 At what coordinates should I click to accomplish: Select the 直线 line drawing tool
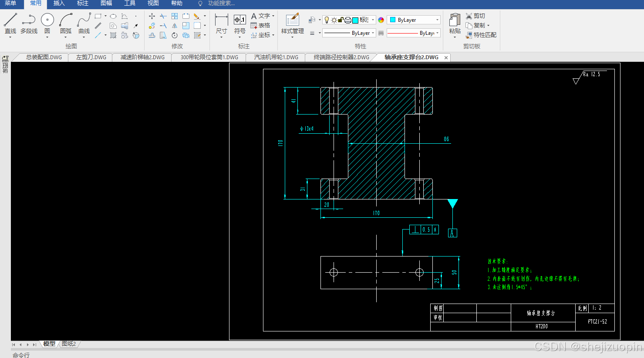pyautogui.click(x=10, y=24)
